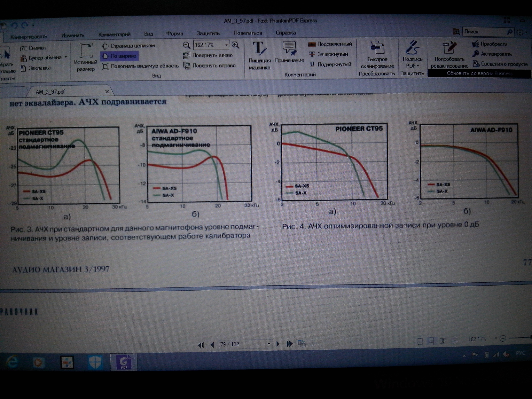Click the zoom out magnifier icon
532x399 pixels.
point(186,45)
